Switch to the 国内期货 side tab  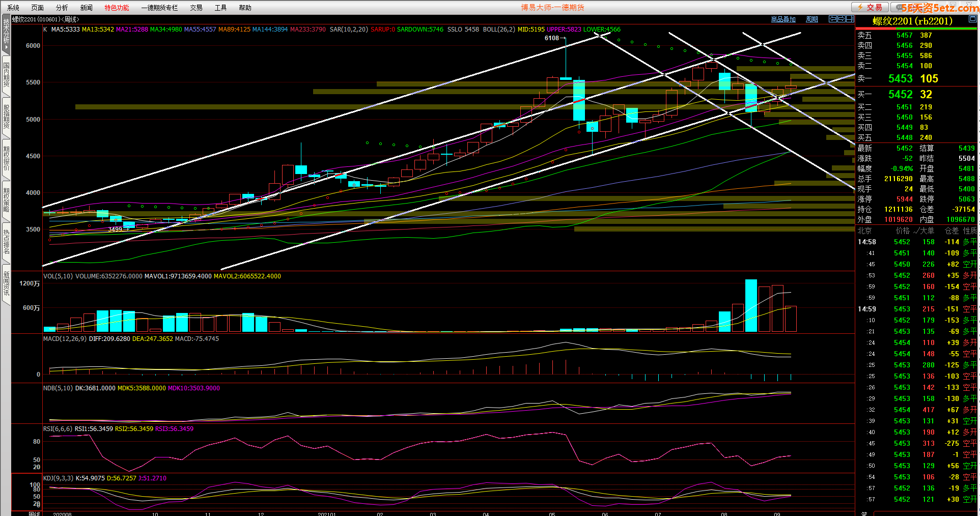point(6,74)
